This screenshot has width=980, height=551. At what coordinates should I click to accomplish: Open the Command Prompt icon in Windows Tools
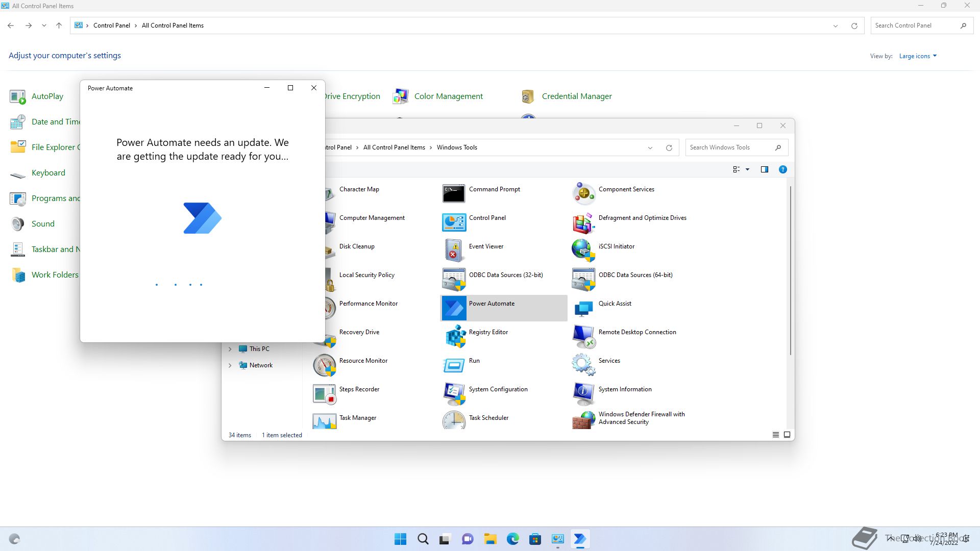(454, 194)
